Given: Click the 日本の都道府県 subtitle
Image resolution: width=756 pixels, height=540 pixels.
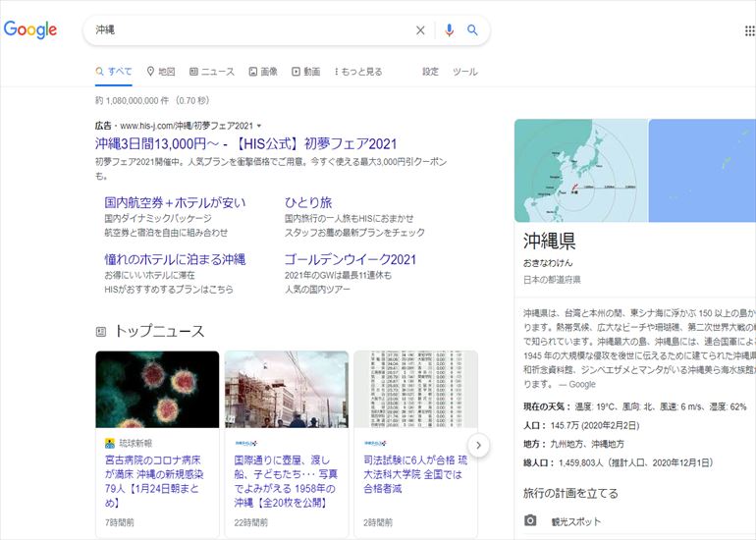Looking at the screenshot, I should 552,280.
